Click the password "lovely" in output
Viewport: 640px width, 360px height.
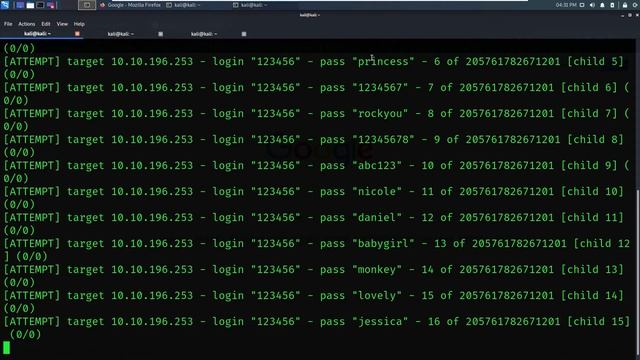click(377, 296)
